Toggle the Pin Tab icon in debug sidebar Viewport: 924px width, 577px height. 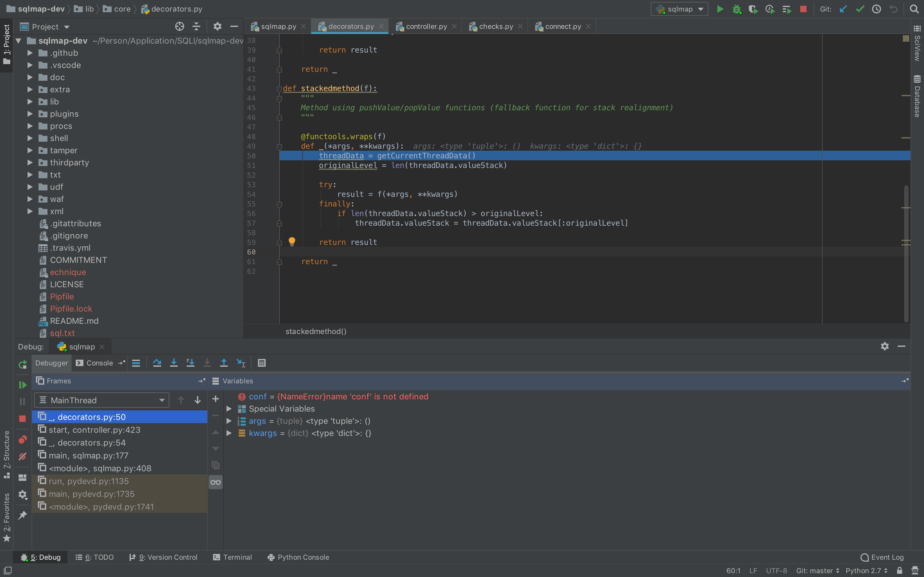pyautogui.click(x=22, y=515)
